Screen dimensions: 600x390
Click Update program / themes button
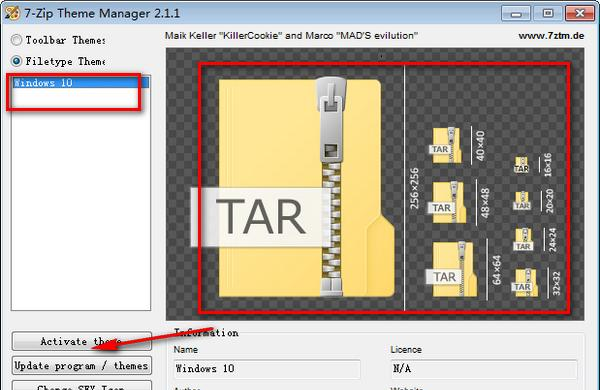click(x=82, y=366)
